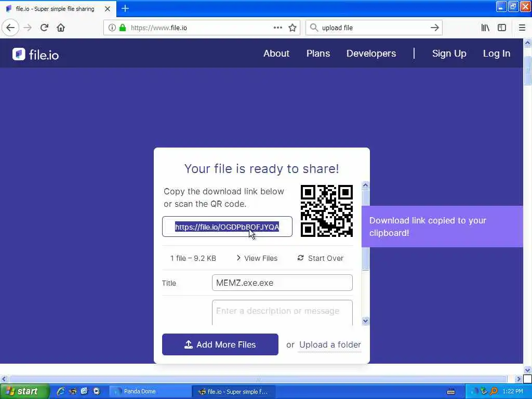Click the card scrollbar up arrow
The width and height of the screenshot is (532, 399).
click(x=365, y=185)
